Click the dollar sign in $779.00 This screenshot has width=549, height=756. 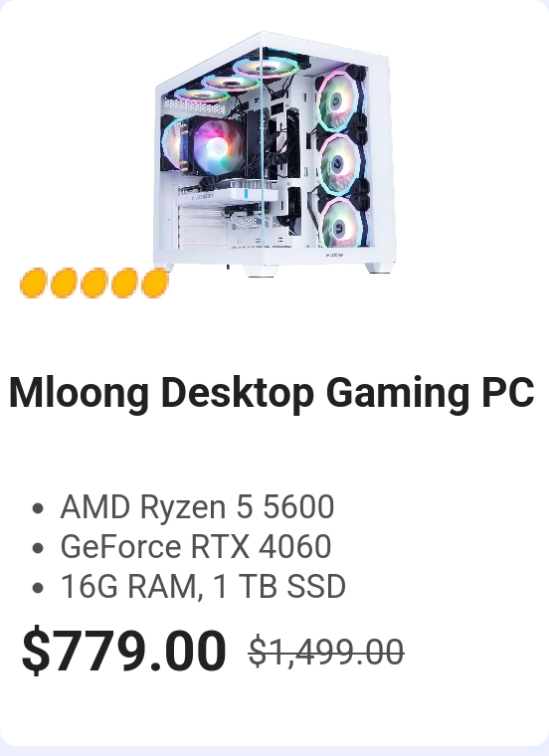tap(36, 650)
